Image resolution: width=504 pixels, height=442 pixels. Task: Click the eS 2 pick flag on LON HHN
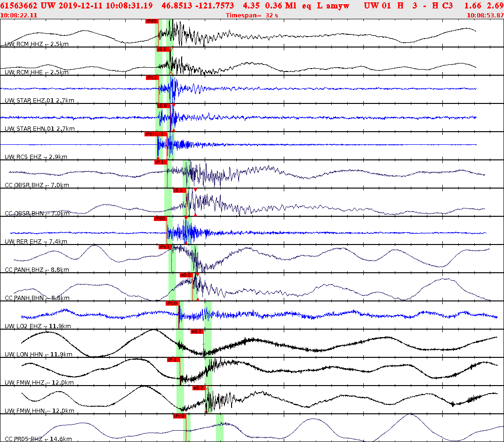[196, 331]
